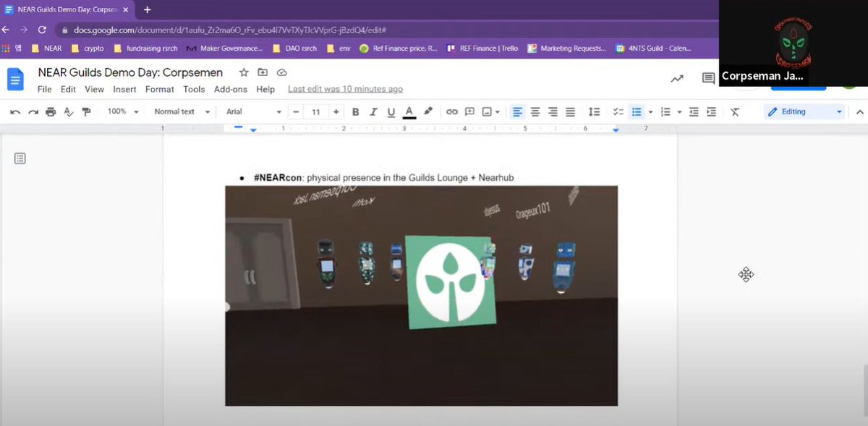This screenshot has height=426, width=868.
Task: Reload the page
Action: point(42,30)
